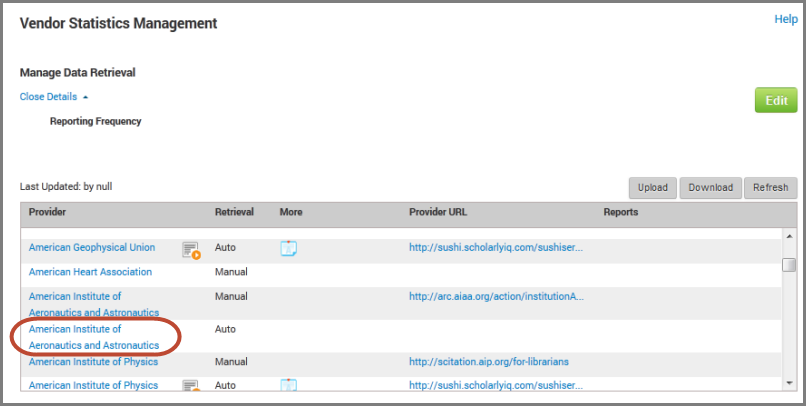Click the Last Updated: by null text
Image resolution: width=806 pixels, height=406 pixels.
[66, 187]
